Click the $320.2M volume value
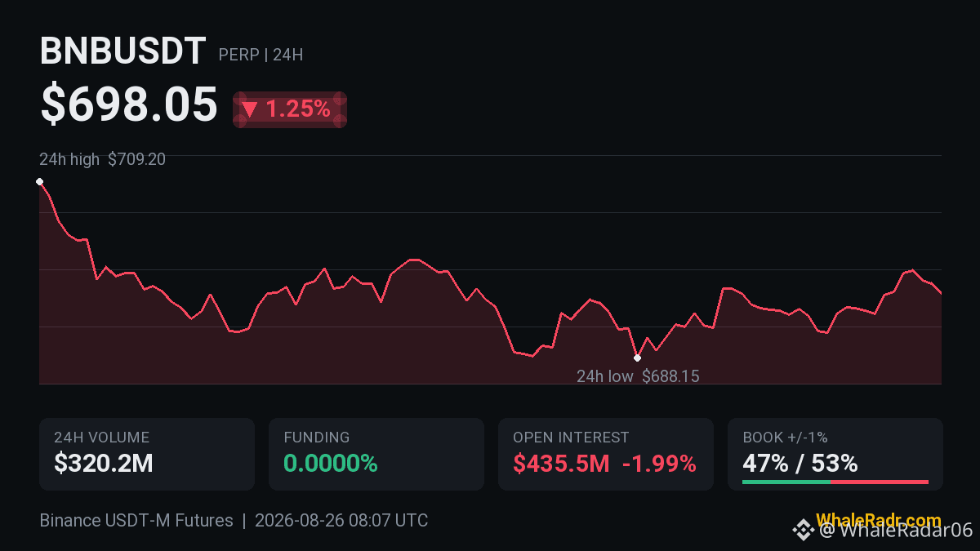Image resolution: width=980 pixels, height=551 pixels. click(x=104, y=464)
